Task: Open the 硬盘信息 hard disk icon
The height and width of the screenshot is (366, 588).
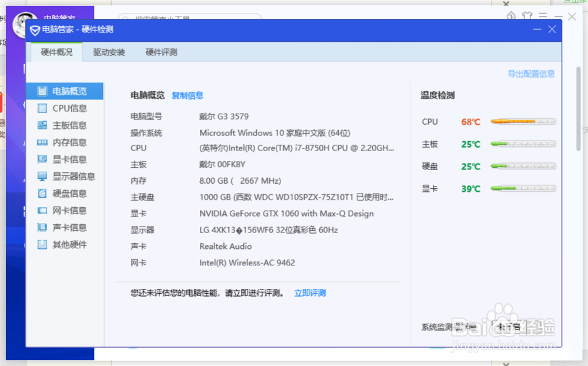Action: [x=42, y=194]
